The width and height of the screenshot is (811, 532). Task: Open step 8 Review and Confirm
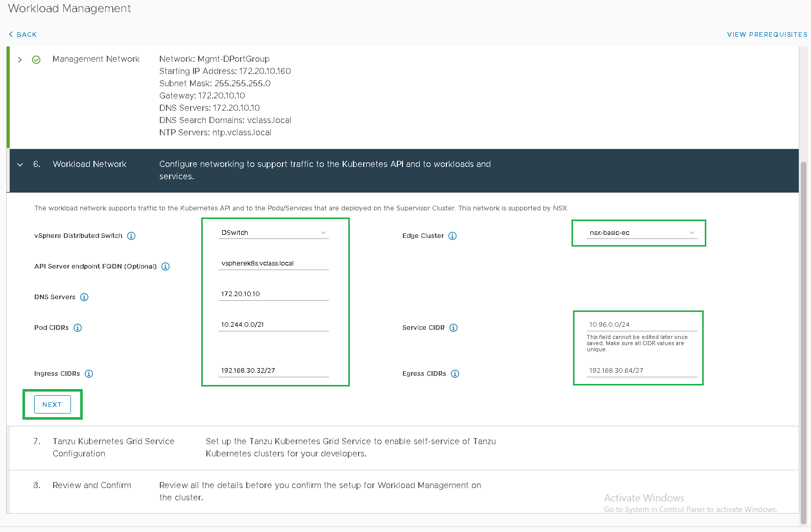pyautogui.click(x=92, y=485)
